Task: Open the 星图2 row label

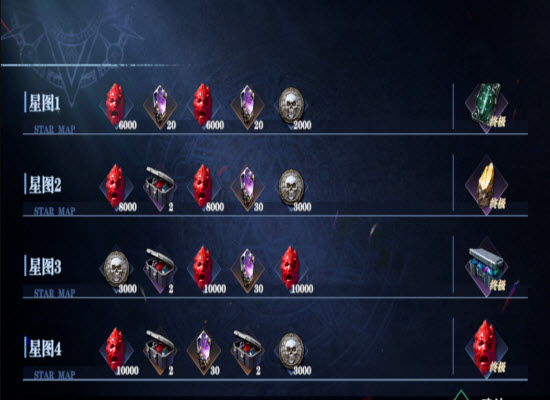Action: tap(44, 185)
